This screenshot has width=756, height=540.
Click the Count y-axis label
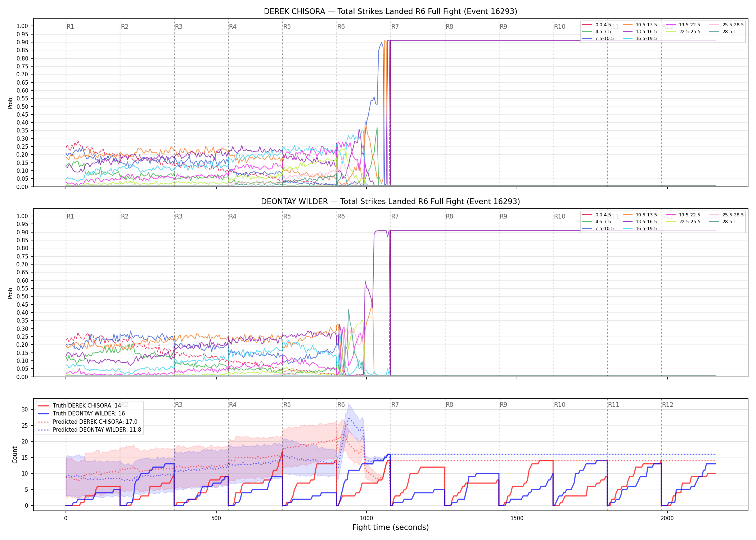pos(15,455)
